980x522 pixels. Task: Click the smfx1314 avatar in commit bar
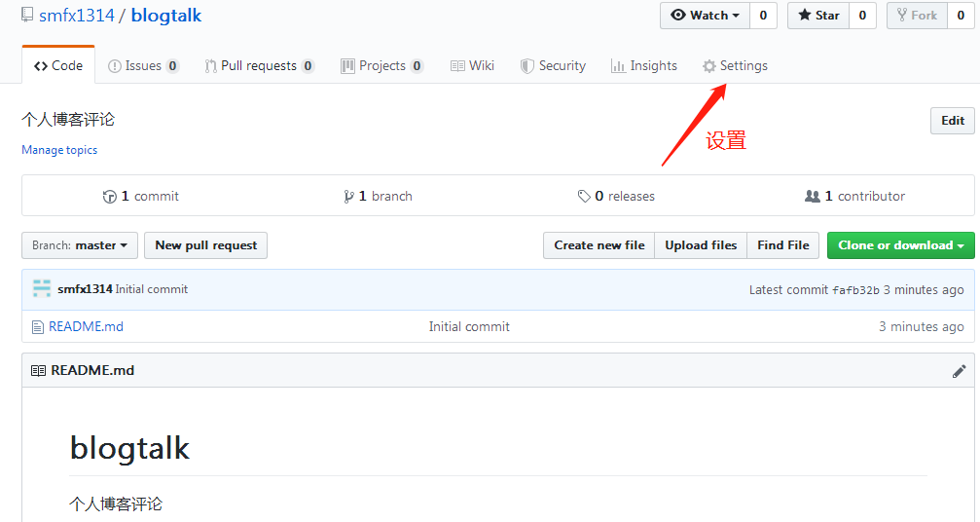click(42, 288)
